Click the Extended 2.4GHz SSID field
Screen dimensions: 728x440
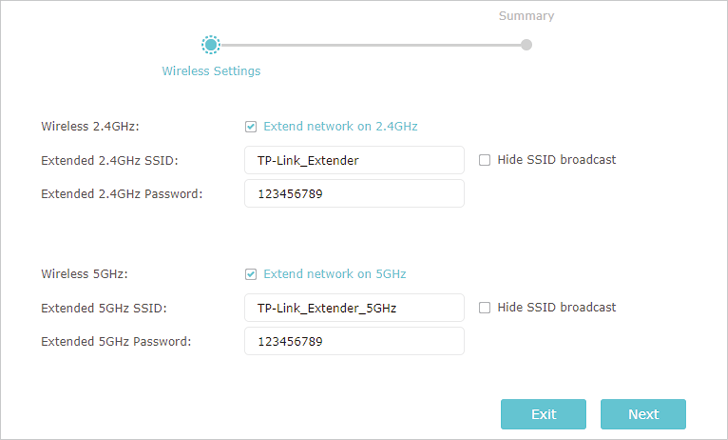pos(354,160)
